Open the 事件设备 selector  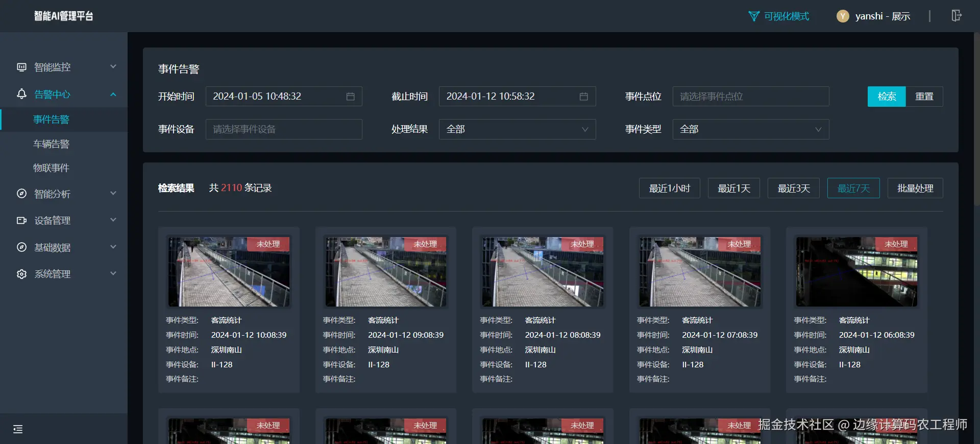pyautogui.click(x=284, y=129)
